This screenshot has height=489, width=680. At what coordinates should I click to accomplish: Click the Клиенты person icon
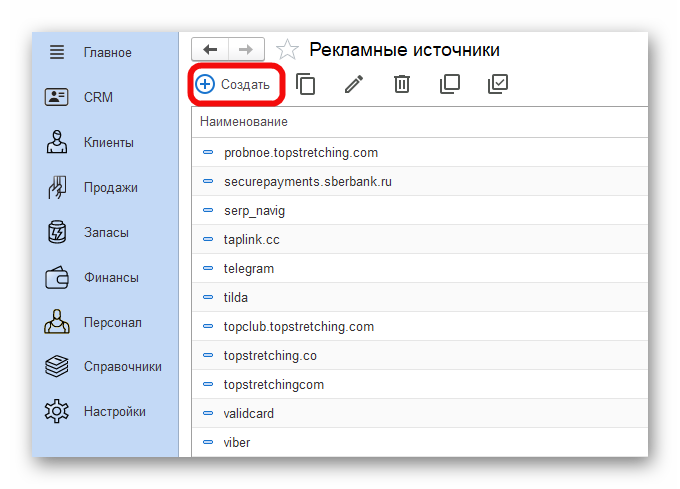(x=57, y=142)
